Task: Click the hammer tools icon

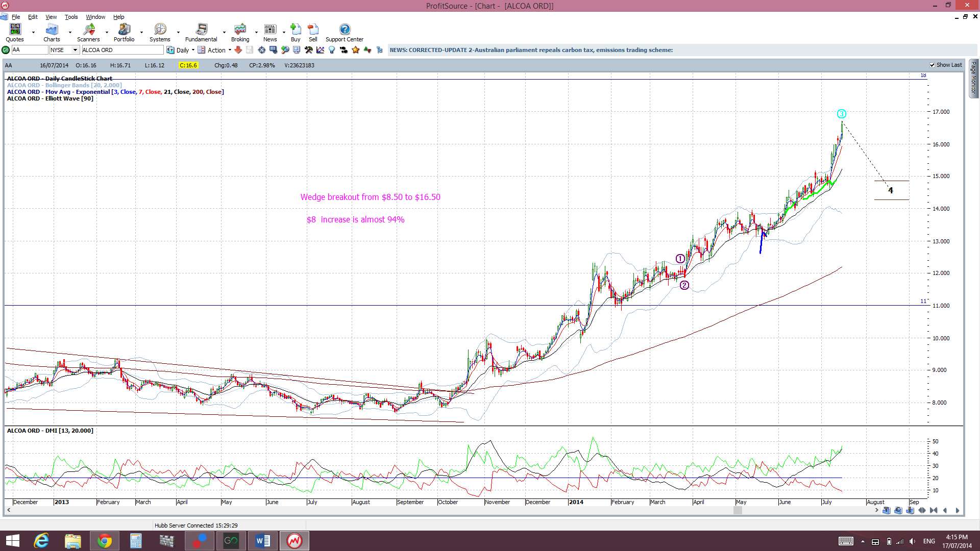Action: (x=308, y=50)
